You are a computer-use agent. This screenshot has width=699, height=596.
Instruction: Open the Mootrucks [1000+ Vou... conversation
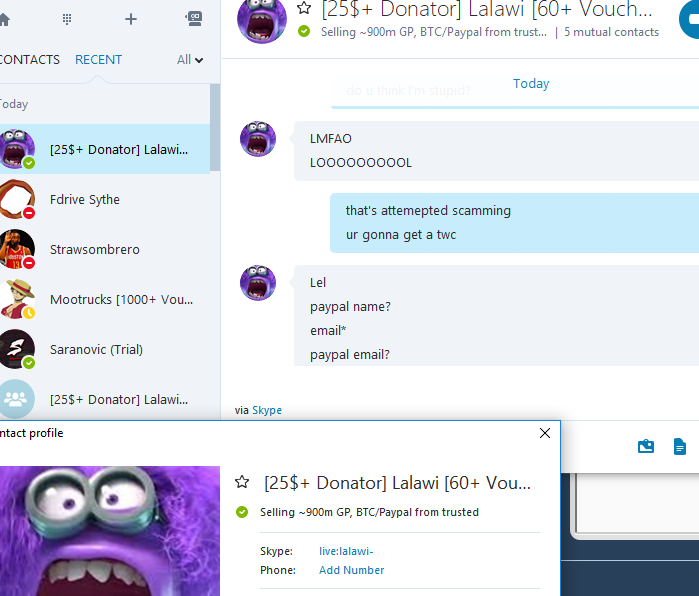coord(105,299)
